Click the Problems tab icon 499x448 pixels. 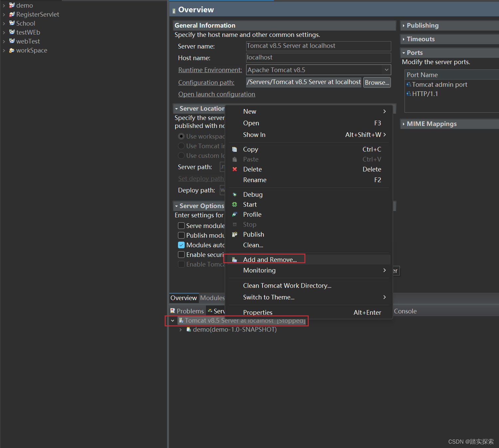click(x=173, y=311)
